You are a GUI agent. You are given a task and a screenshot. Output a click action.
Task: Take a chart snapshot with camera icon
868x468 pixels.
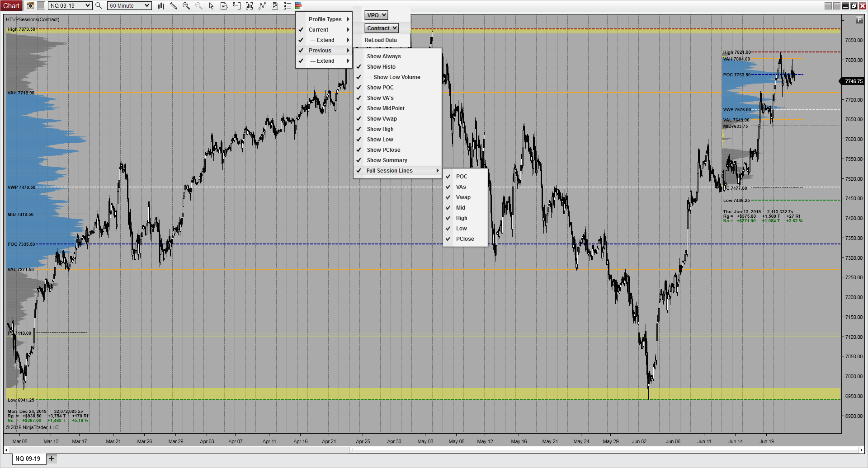tap(30, 5)
